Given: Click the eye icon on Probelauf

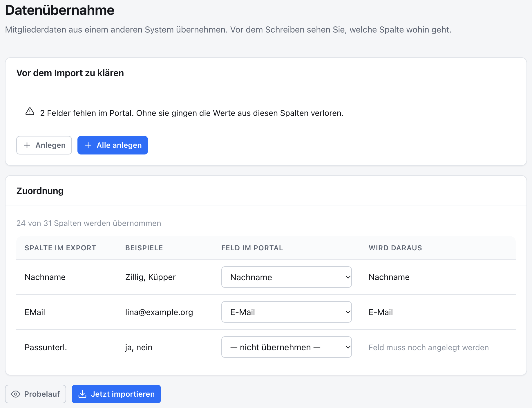Looking at the screenshot, I should [x=16, y=394].
